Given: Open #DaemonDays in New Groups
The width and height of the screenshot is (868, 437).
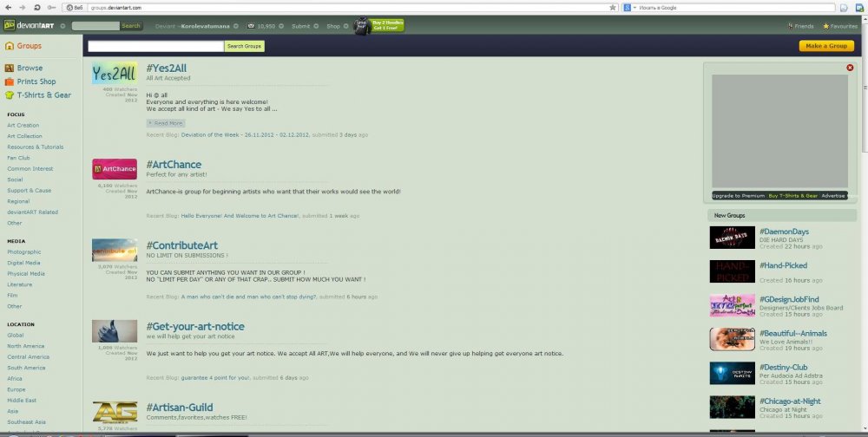Looking at the screenshot, I should point(784,232).
